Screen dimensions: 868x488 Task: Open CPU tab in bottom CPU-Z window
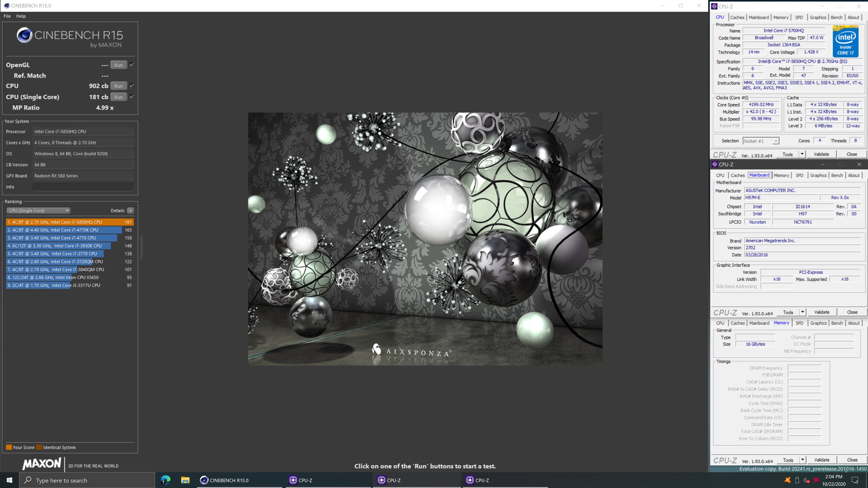[x=720, y=323]
